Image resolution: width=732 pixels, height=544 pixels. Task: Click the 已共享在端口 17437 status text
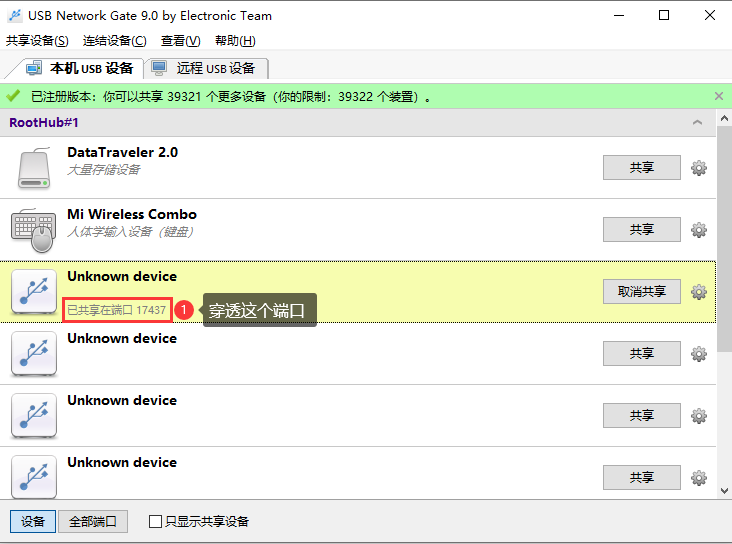pos(117,310)
